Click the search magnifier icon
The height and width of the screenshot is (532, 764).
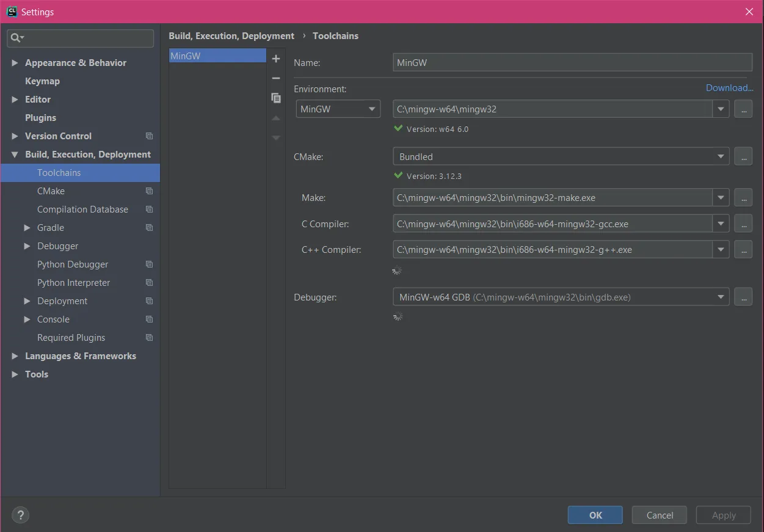[x=16, y=38]
